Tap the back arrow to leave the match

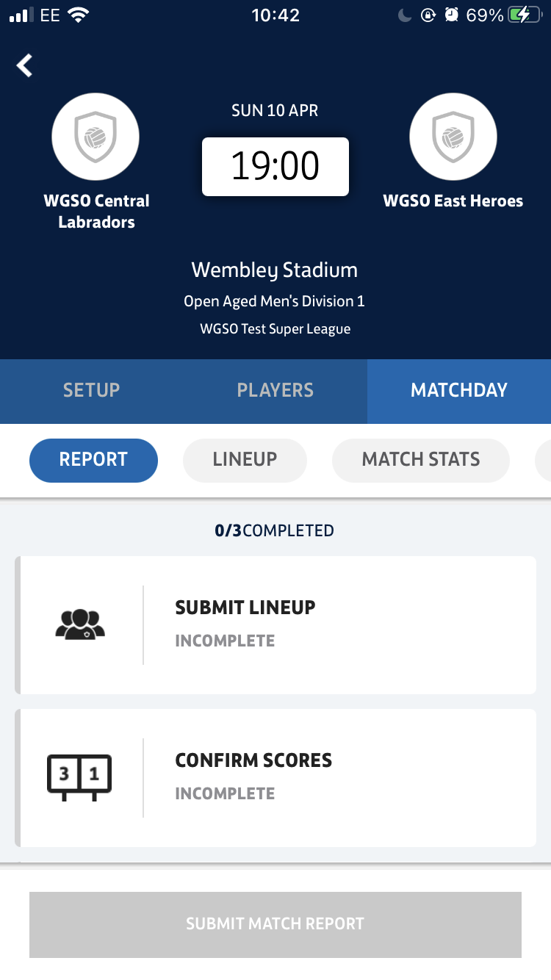[24, 65]
